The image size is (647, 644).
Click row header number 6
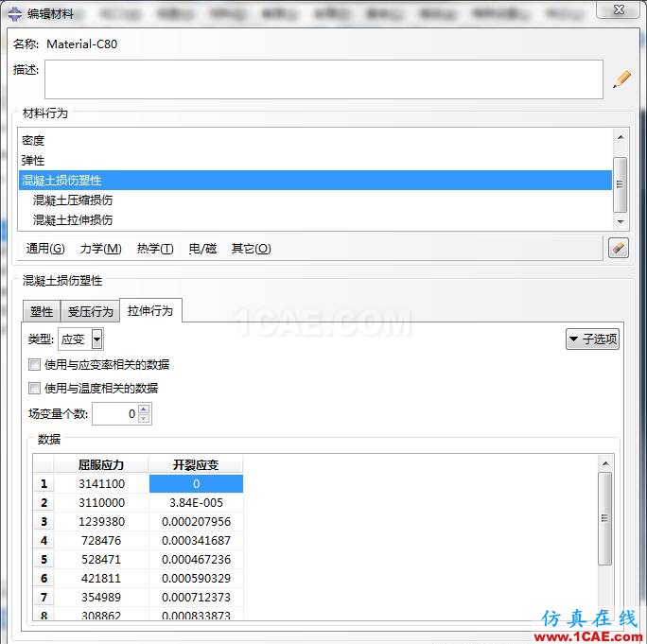(x=44, y=578)
